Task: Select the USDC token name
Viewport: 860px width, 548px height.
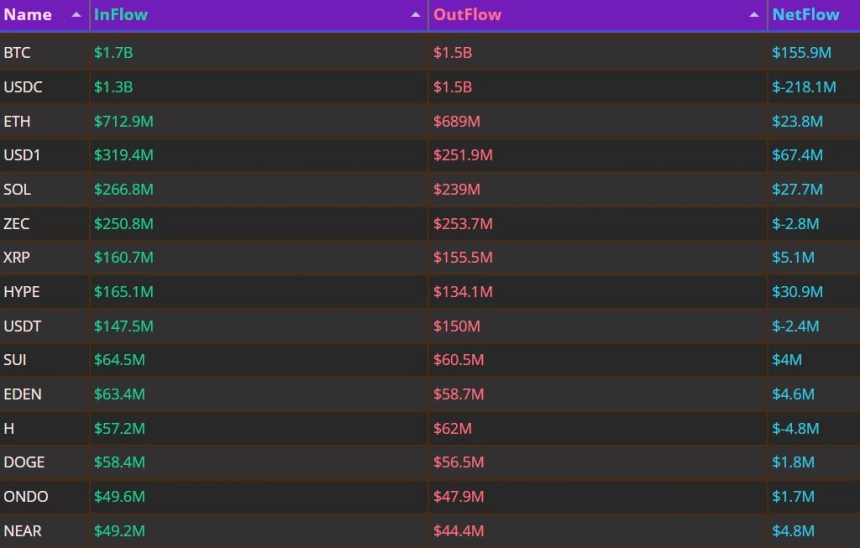Action: click(x=23, y=87)
